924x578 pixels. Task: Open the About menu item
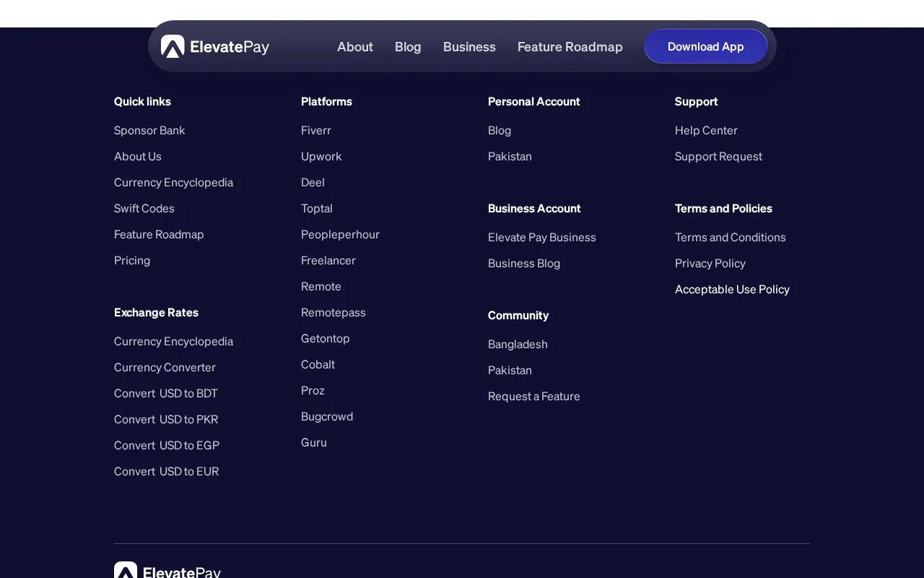coord(355,47)
